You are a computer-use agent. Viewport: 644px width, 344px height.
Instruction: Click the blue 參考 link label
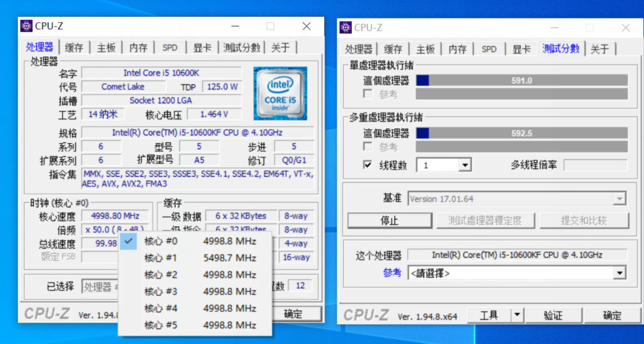[x=392, y=273]
